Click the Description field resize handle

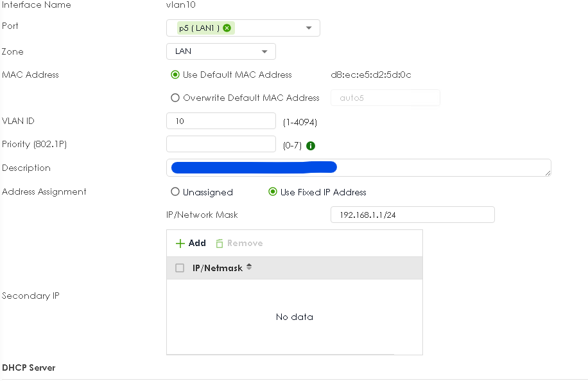pos(548,173)
